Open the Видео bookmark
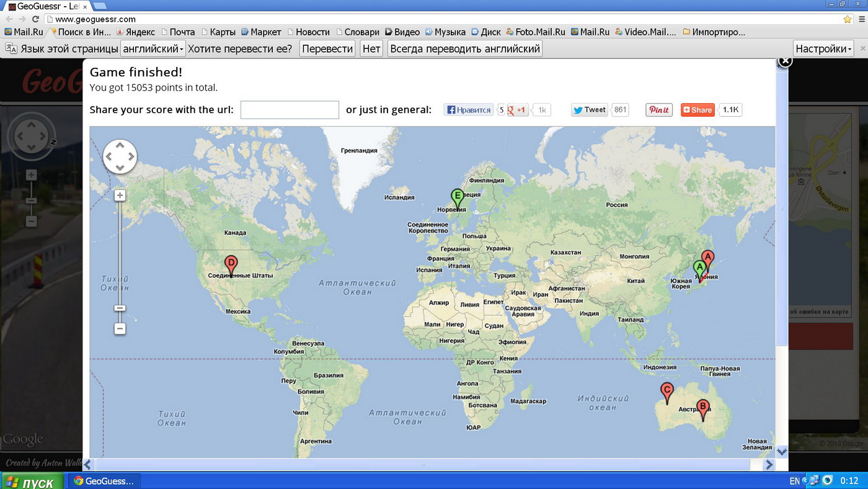Screen dimensions: 868x489 [402, 32]
